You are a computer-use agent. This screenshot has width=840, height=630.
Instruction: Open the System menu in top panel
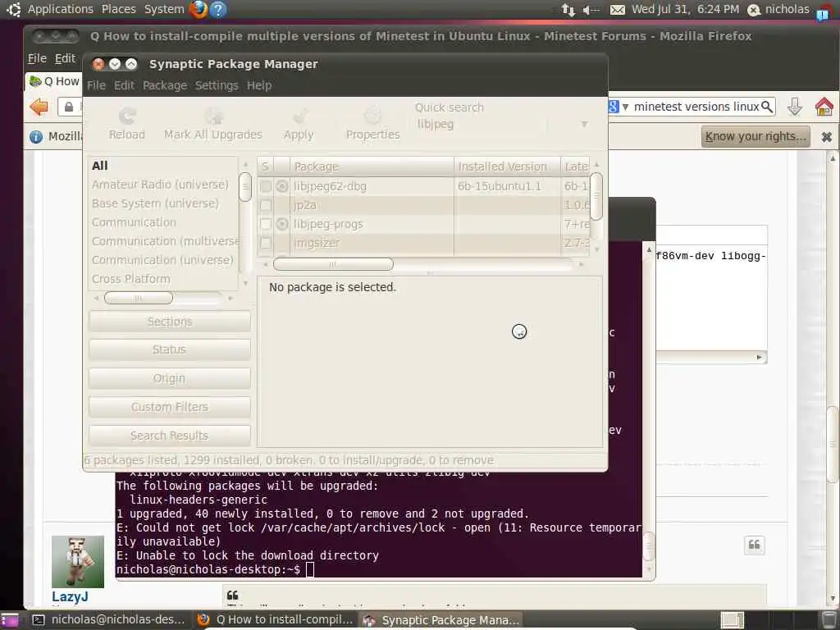tap(164, 9)
